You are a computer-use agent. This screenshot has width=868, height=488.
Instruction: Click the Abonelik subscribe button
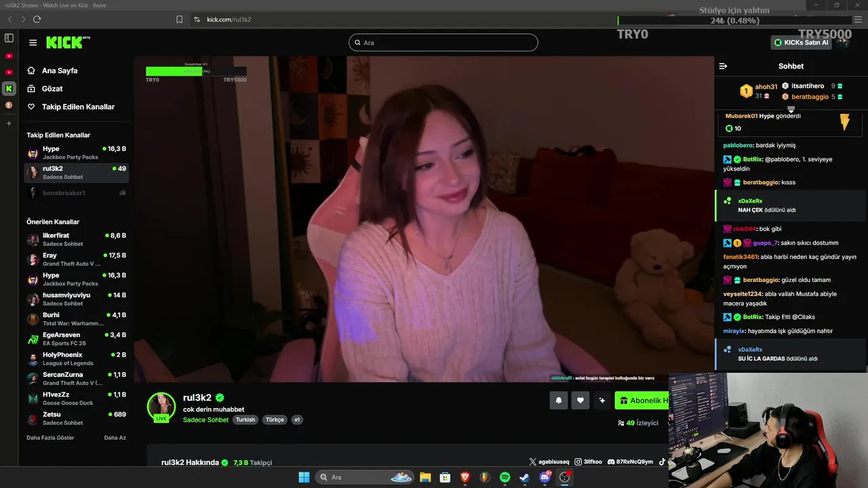[x=642, y=401]
